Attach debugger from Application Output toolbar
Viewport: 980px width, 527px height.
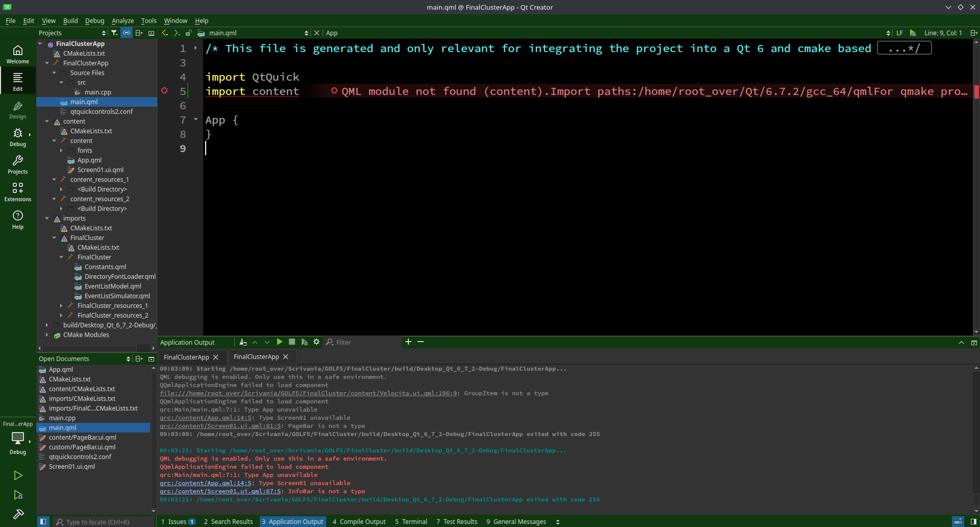[x=304, y=342]
